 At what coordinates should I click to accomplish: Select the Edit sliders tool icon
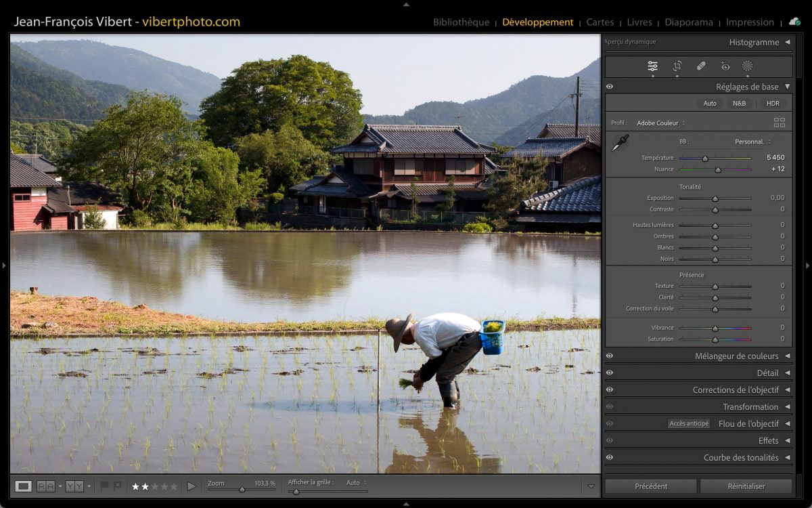[x=652, y=66]
